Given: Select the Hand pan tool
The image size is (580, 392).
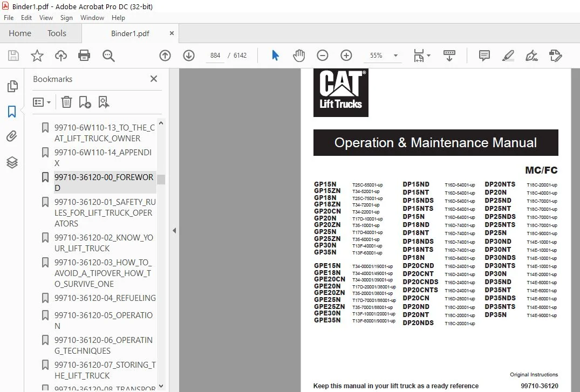Looking at the screenshot, I should pyautogui.click(x=299, y=56).
